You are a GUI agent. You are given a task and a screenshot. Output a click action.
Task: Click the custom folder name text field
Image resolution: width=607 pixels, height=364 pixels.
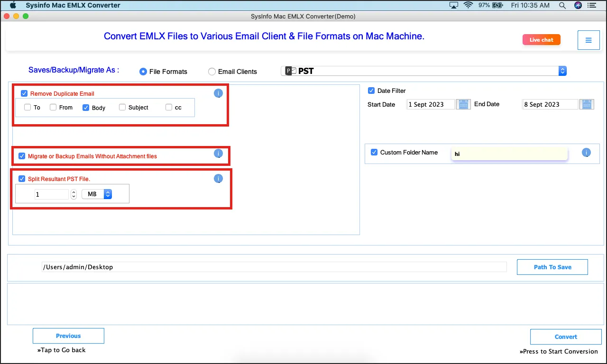point(509,154)
